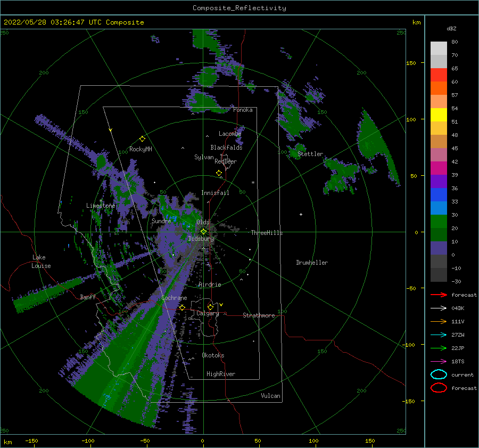Click the bright green swatch between 30 and 20
Image resolution: width=479 pixels, height=448 pixels.
click(439, 221)
